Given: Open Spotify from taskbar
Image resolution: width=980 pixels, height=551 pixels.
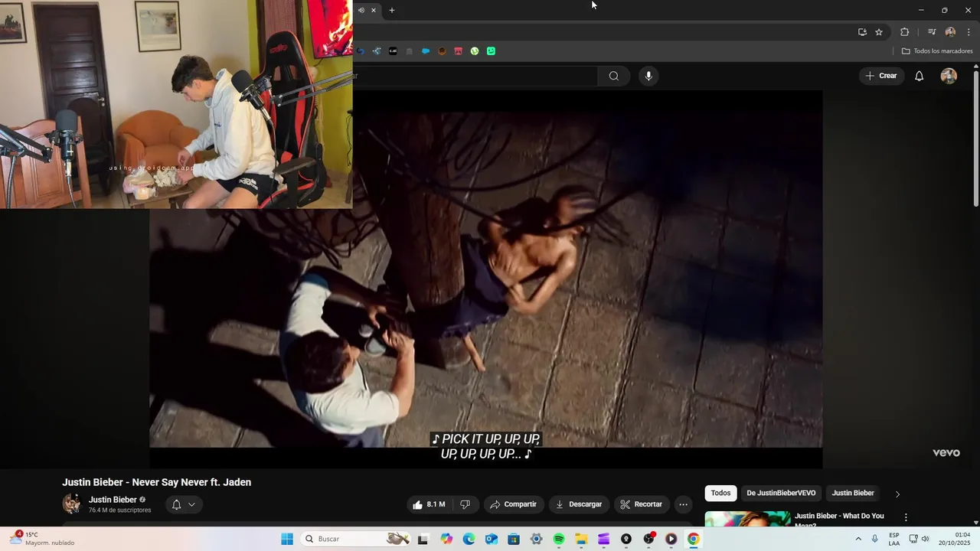Looking at the screenshot, I should click(x=559, y=539).
